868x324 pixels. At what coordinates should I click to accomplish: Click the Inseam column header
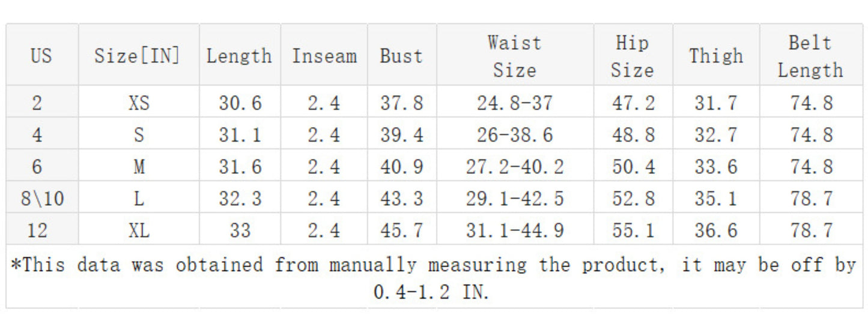pos(324,56)
